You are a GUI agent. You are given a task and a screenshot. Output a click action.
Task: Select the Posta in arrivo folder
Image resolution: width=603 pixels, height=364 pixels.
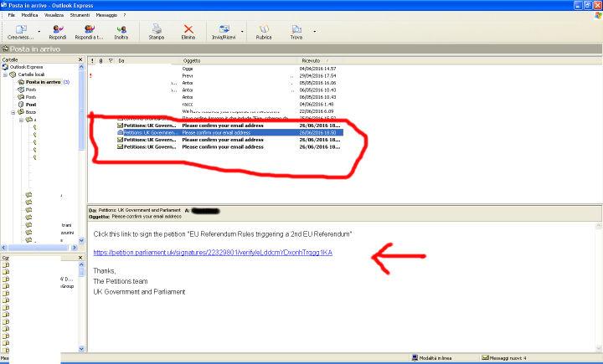point(43,82)
